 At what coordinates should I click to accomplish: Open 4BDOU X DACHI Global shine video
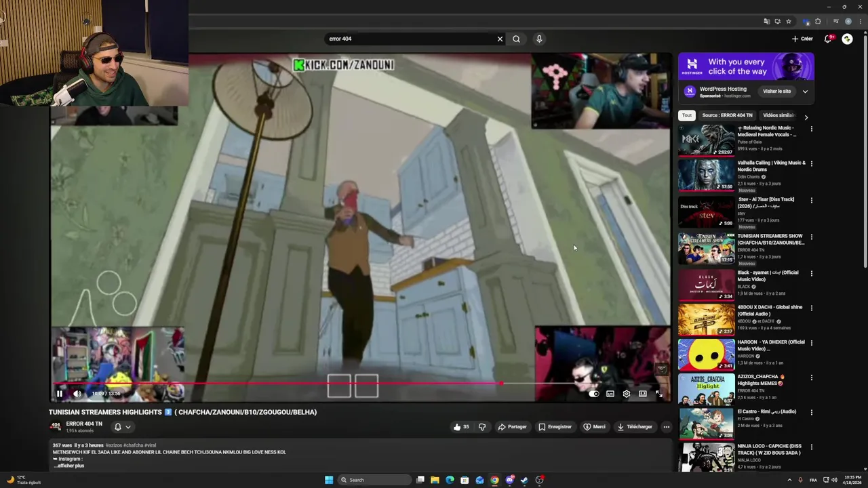point(706,319)
